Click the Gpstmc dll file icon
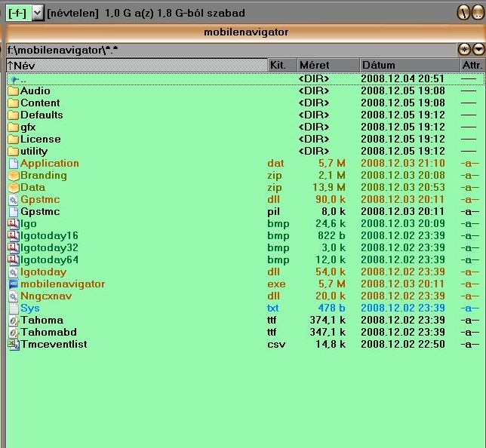Image resolution: width=486 pixels, height=448 pixels. (x=14, y=200)
